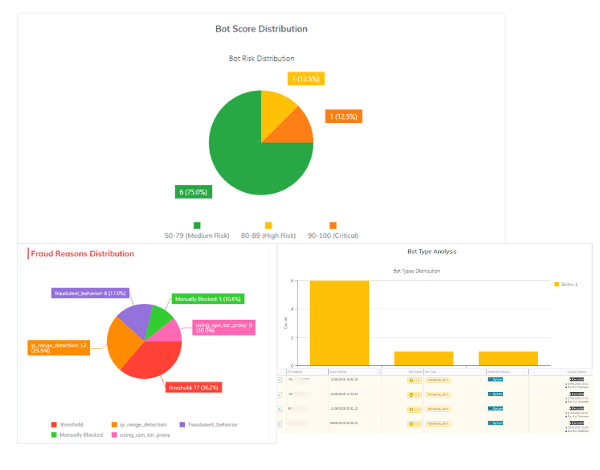Click the first row's bot score badge
600x470 pixels.
[x=414, y=381]
